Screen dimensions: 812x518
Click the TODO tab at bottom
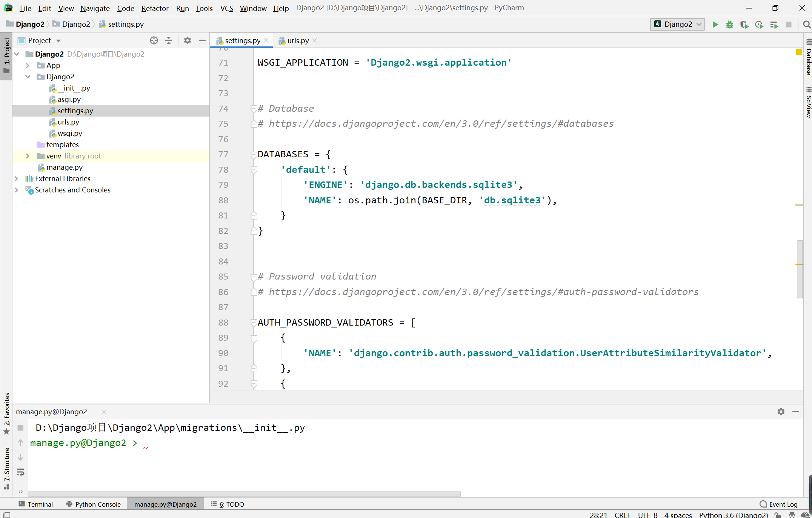tap(231, 504)
